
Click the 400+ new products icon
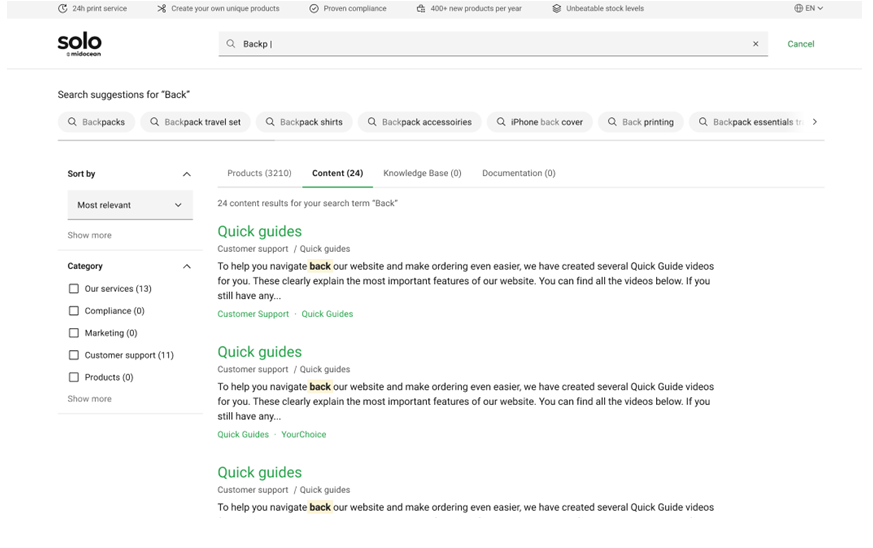tap(421, 8)
